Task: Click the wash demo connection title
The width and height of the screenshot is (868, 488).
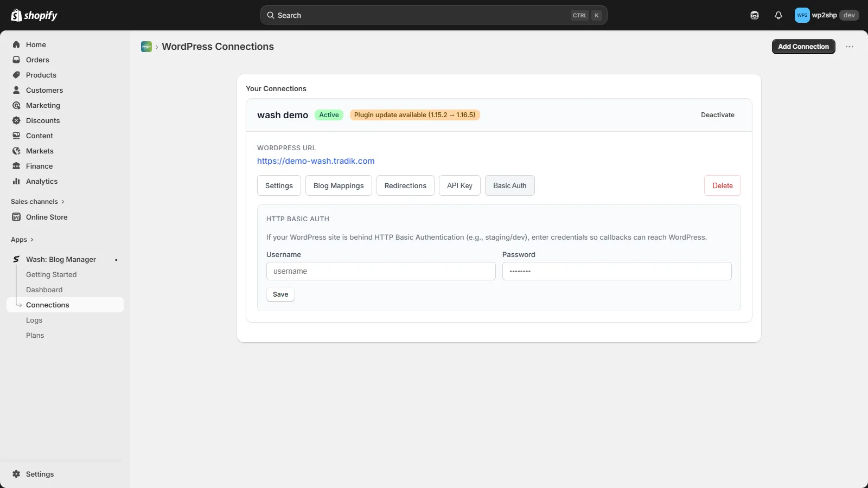Action: [x=283, y=115]
